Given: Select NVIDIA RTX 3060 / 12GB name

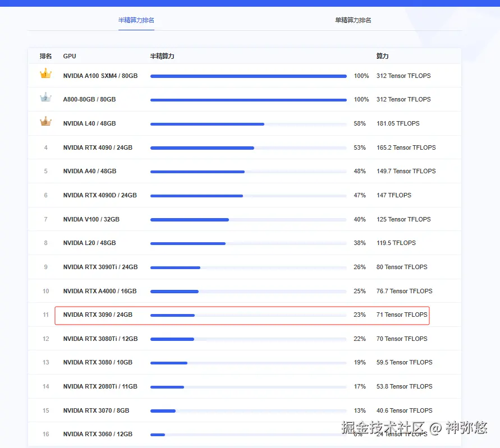Looking at the screenshot, I should click(98, 434).
